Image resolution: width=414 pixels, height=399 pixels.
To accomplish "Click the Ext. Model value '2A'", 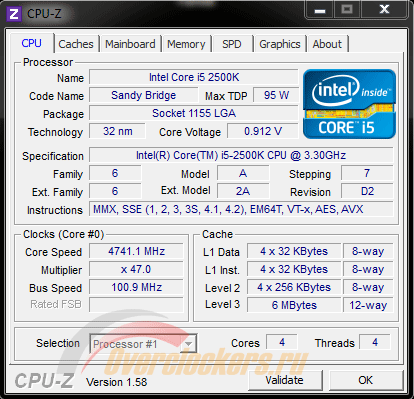I will pyautogui.click(x=243, y=191).
